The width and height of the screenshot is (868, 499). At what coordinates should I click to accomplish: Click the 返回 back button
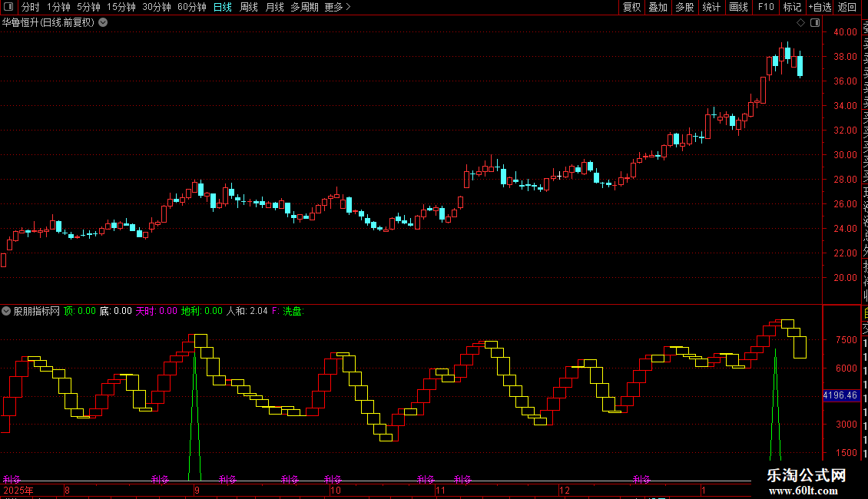(x=847, y=7)
